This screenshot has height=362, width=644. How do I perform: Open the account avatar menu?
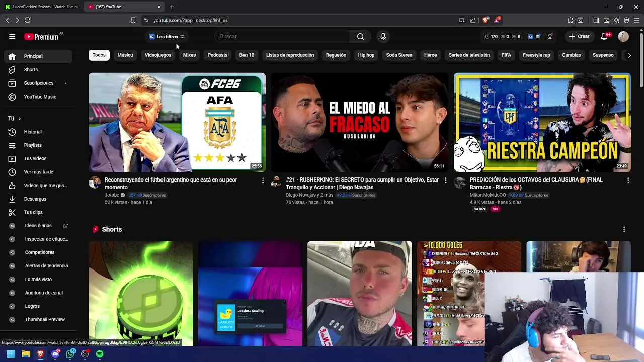(x=623, y=36)
